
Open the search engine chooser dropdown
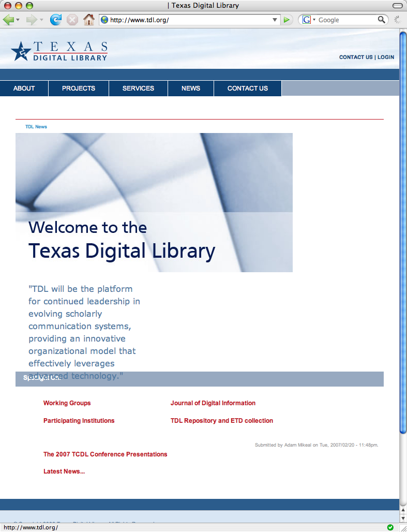coord(314,20)
